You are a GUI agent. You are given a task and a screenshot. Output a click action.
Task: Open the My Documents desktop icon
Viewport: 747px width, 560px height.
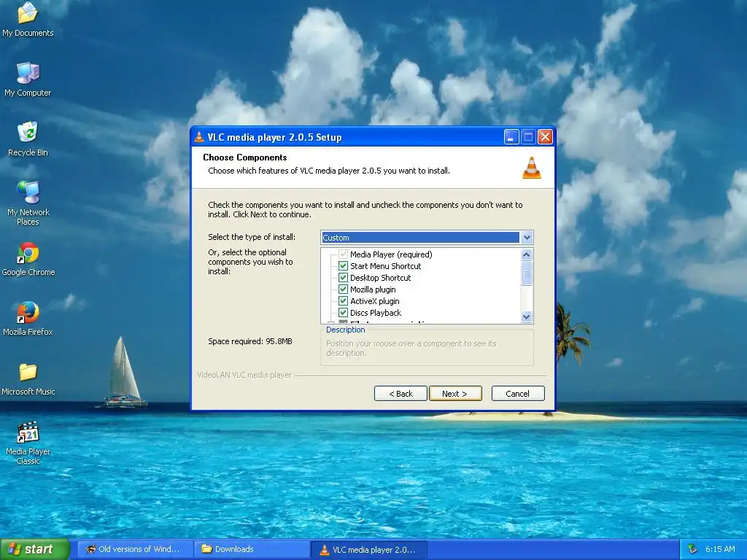tap(28, 19)
